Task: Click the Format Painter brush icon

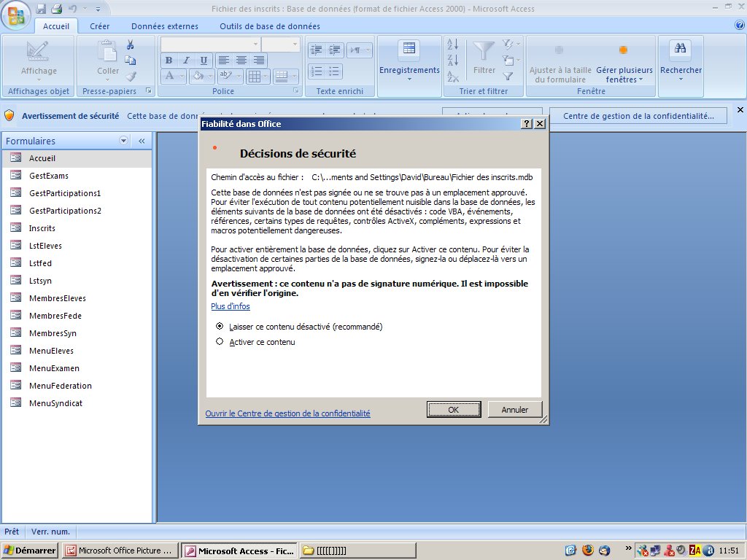Action: [131, 76]
